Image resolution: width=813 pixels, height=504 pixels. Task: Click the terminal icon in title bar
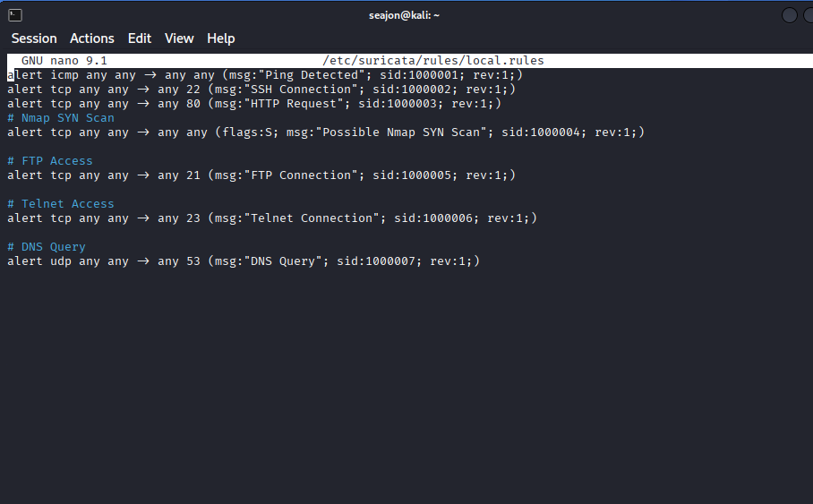(15, 15)
